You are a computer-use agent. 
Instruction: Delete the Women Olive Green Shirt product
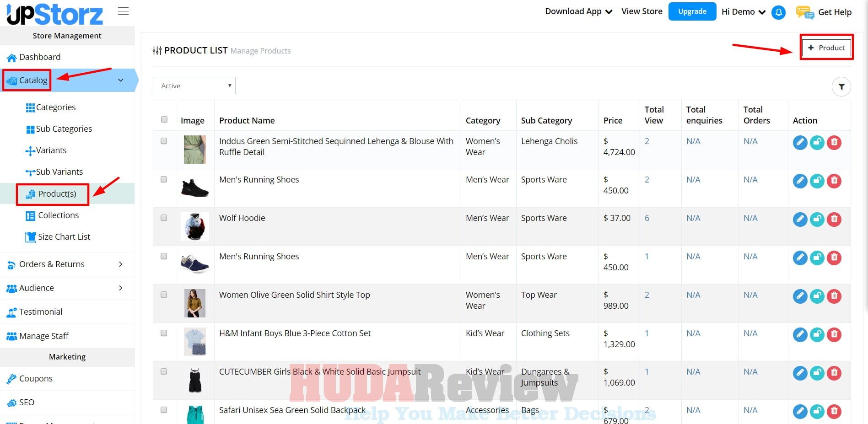click(x=834, y=296)
